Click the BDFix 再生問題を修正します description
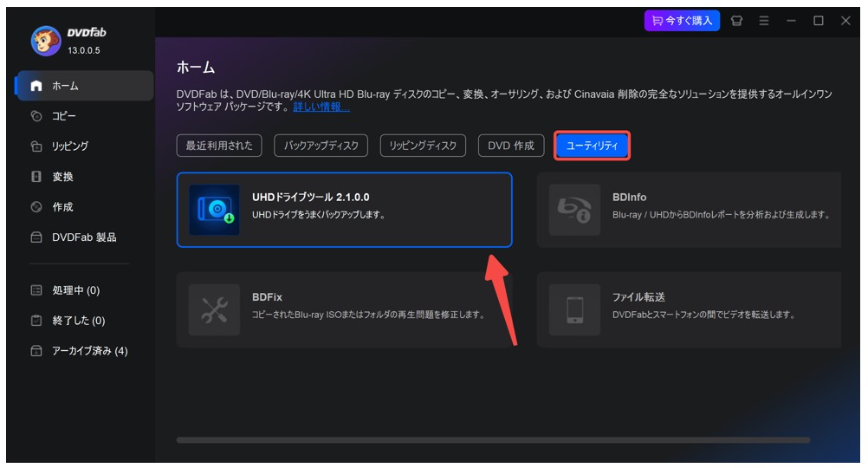 368,315
